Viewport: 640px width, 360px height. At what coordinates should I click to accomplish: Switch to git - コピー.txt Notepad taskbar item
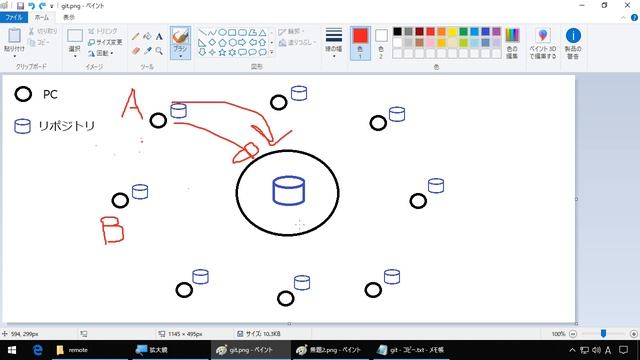[x=411, y=350]
